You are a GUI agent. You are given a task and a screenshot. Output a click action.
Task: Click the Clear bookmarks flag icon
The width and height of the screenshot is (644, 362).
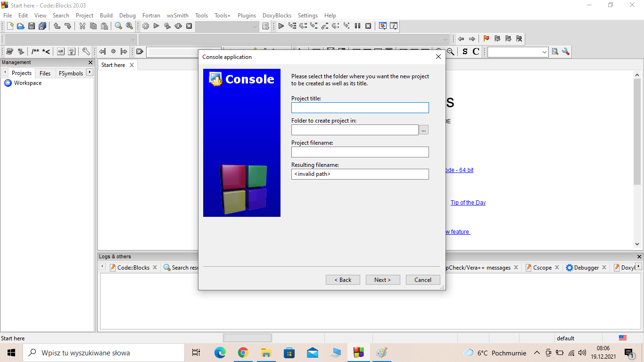tap(519, 39)
